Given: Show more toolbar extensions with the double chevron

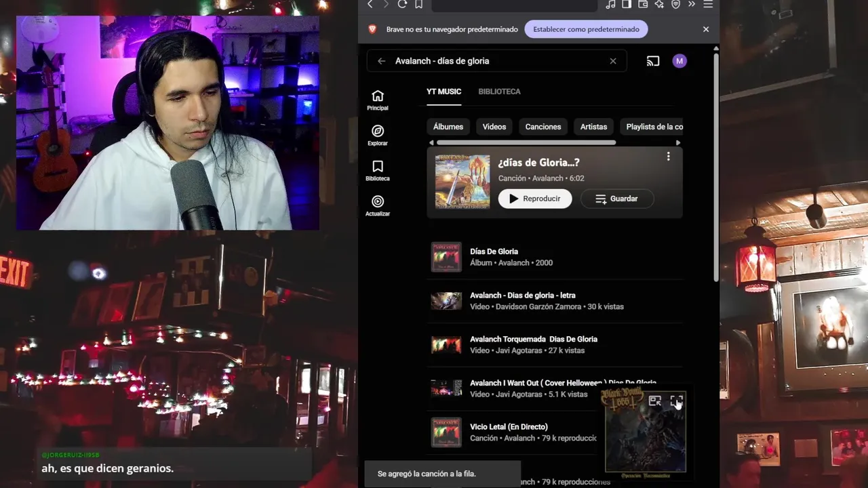Looking at the screenshot, I should [692, 4].
